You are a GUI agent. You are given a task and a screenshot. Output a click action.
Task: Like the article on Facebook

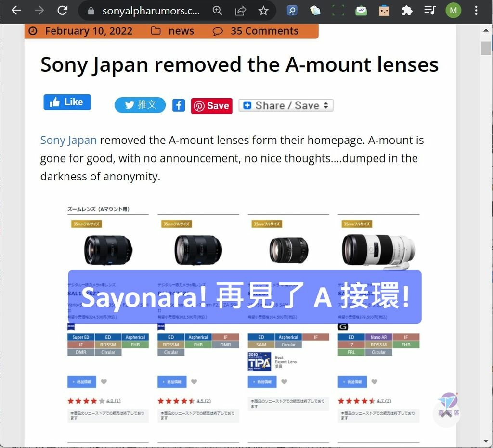pos(67,102)
